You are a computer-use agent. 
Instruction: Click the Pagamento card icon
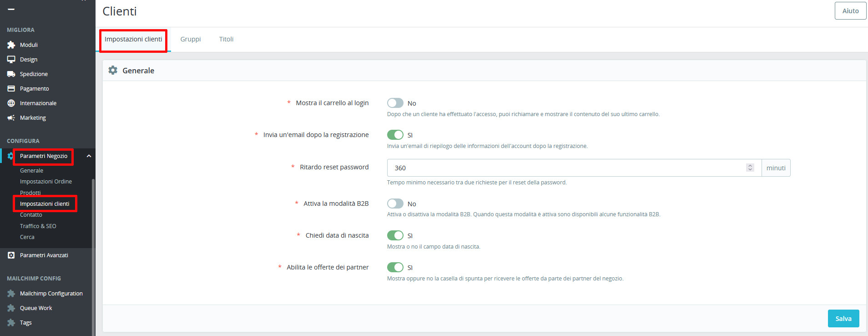click(x=11, y=89)
